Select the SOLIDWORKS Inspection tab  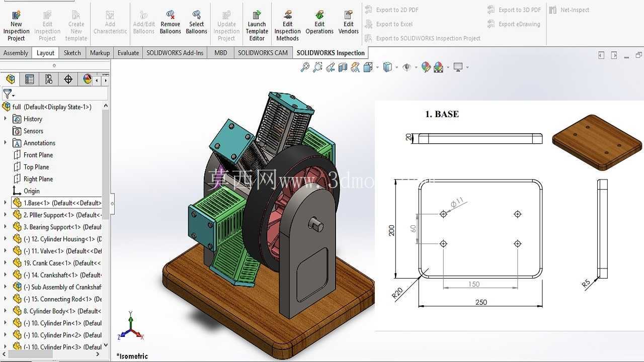(331, 53)
